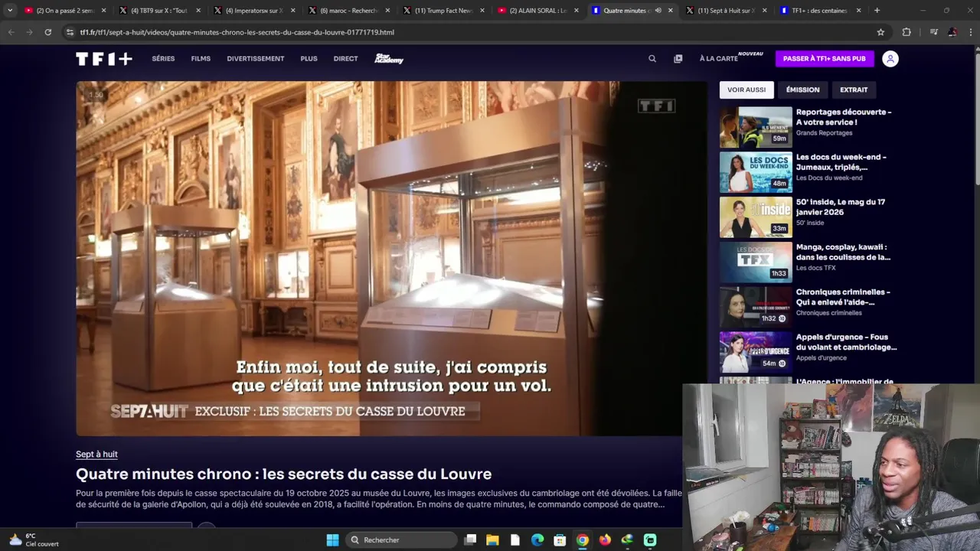Click the Louvre video player
Screen dimensions: 980x551
[x=391, y=259]
